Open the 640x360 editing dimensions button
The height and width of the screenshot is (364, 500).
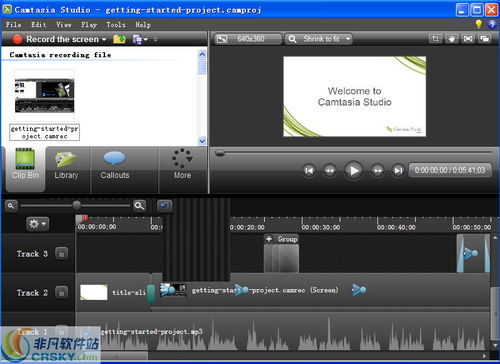pyautogui.click(x=248, y=39)
